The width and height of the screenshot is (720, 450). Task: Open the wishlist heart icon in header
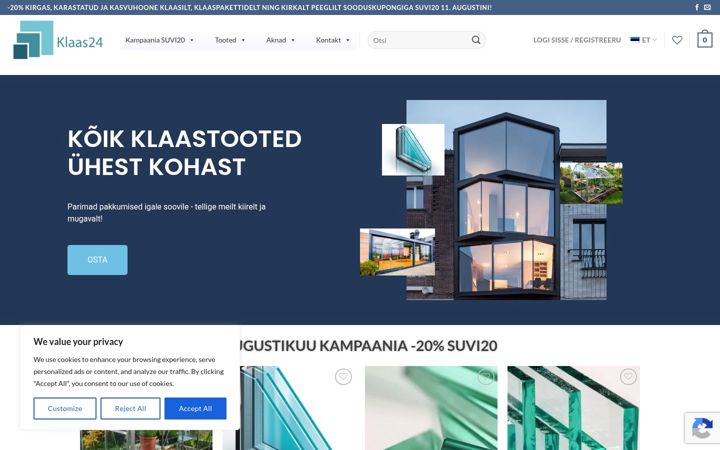coord(677,40)
